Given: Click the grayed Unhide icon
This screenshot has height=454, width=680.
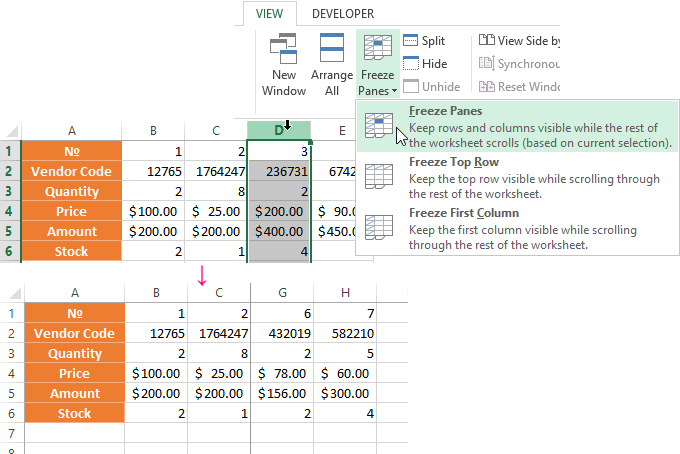Looking at the screenshot, I should coord(412,87).
